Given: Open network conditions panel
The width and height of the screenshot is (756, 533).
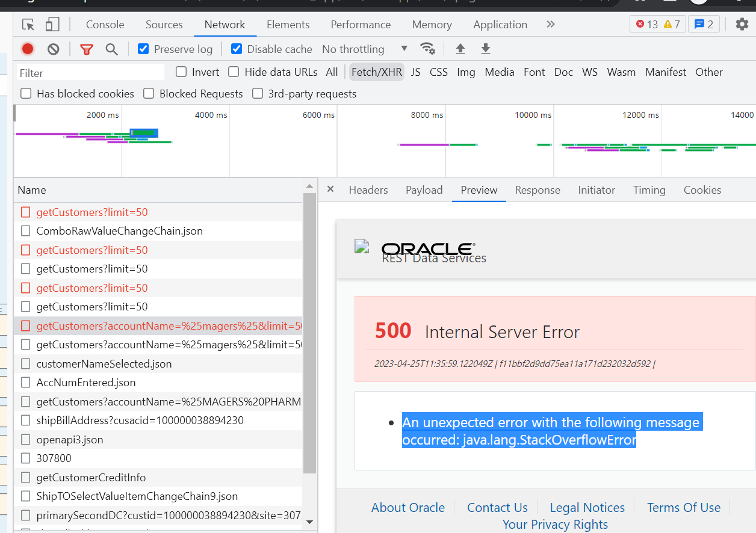Looking at the screenshot, I should [428, 49].
